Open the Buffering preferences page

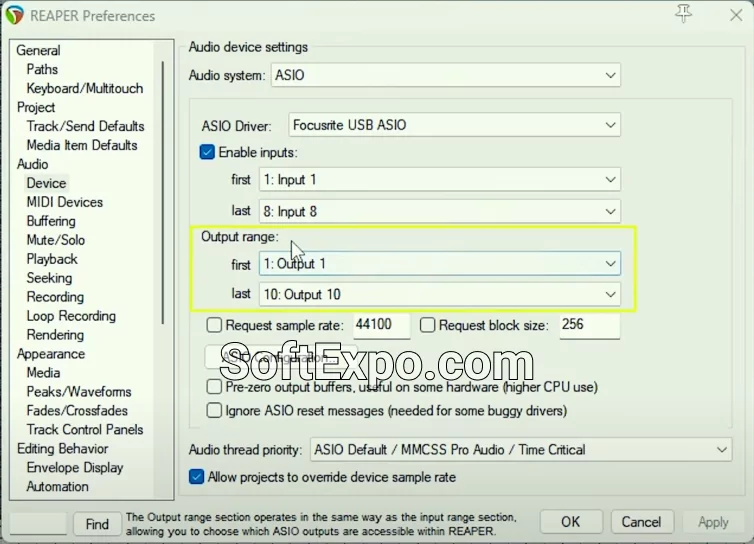point(51,221)
